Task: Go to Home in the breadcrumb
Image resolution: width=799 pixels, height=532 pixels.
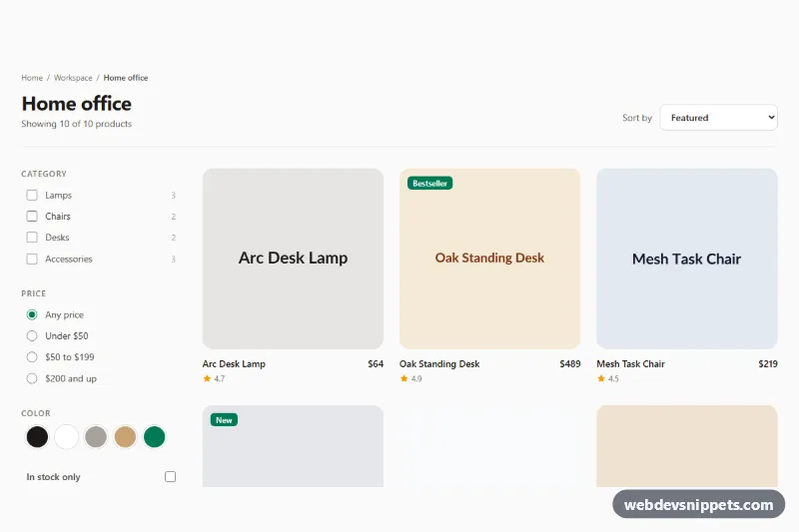Action: (x=32, y=78)
